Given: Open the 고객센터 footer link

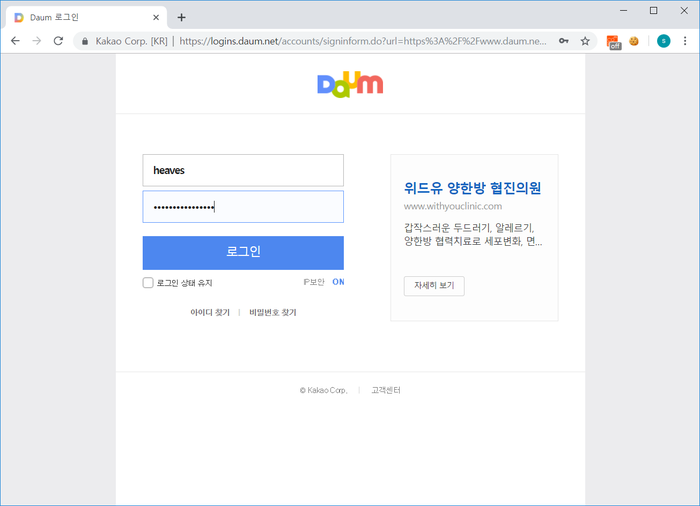Looking at the screenshot, I should pos(386,390).
